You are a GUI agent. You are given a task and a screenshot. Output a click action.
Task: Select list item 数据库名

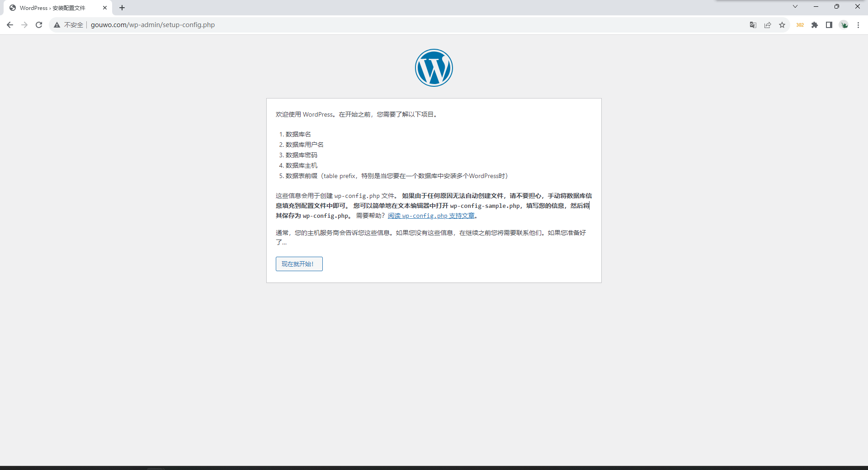[x=298, y=134]
